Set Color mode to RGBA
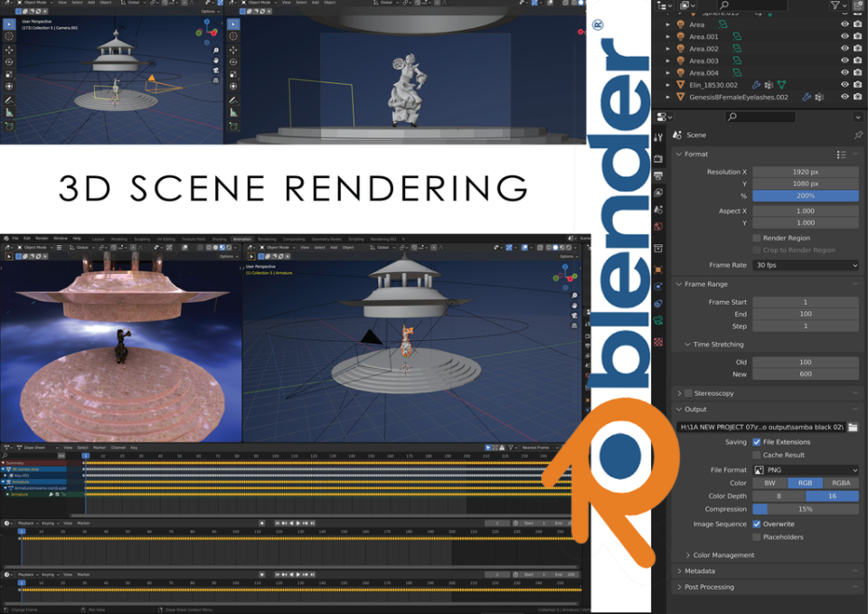 [841, 483]
